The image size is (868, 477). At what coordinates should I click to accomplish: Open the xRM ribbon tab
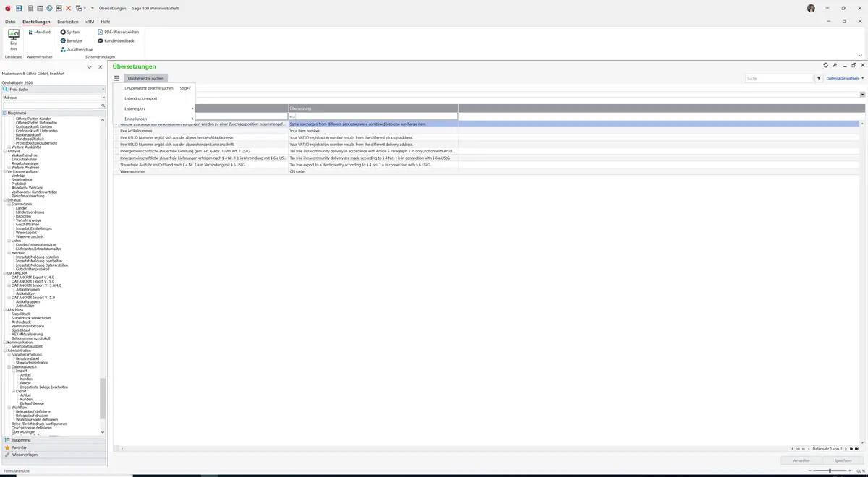tap(90, 22)
